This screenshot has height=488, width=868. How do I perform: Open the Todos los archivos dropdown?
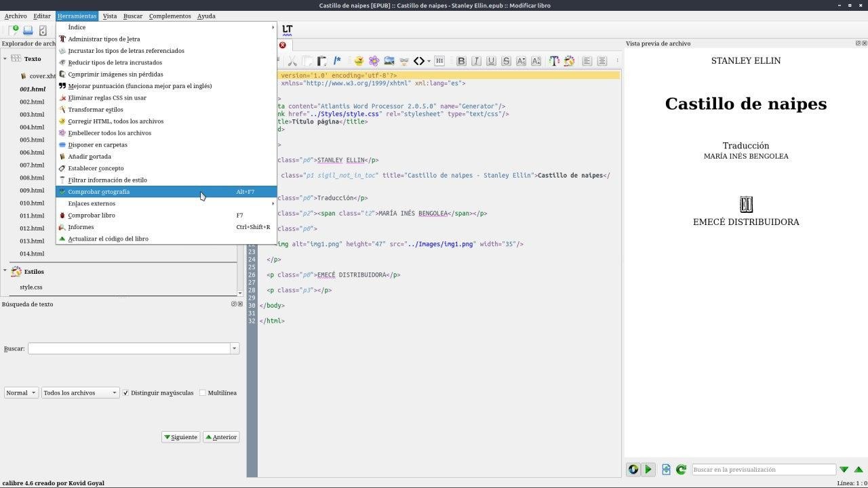click(x=80, y=392)
